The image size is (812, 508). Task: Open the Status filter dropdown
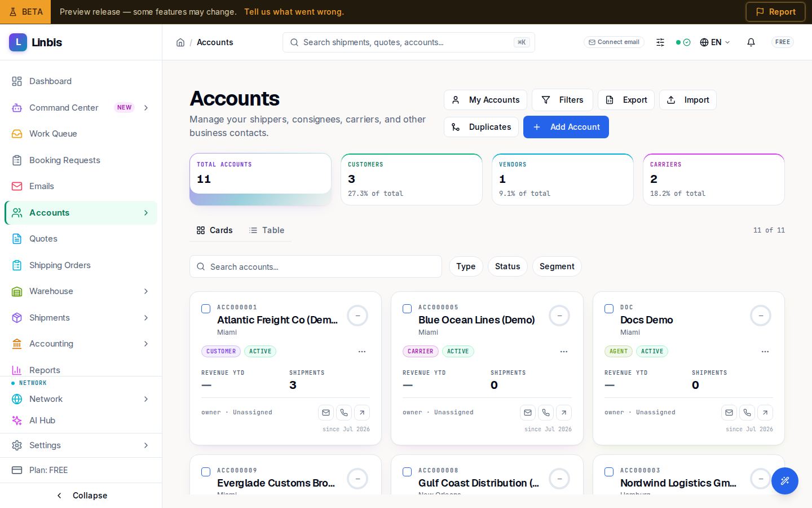click(507, 266)
